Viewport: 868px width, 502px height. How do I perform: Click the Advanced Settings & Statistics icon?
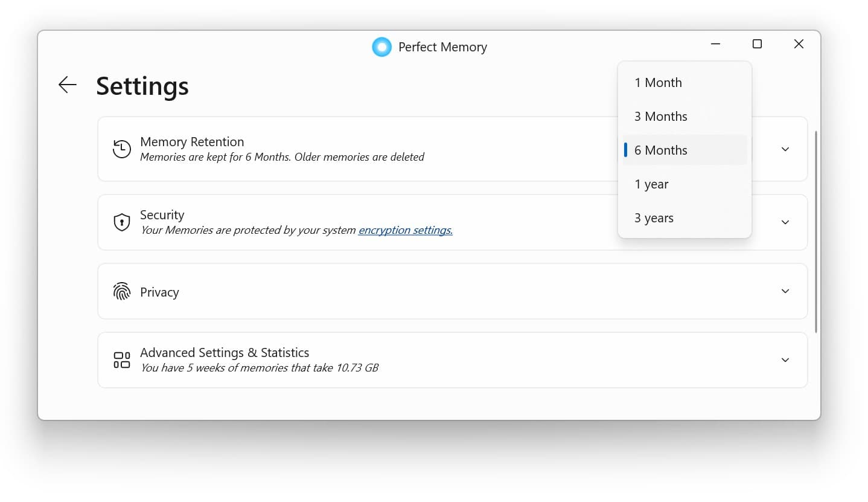coord(121,359)
